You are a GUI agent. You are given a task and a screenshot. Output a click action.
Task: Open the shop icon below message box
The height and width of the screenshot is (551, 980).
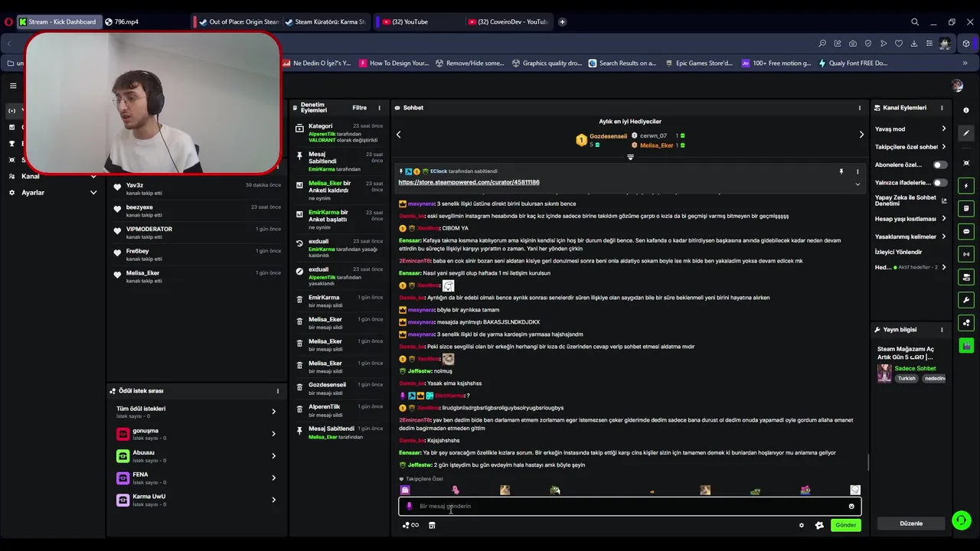pos(432,525)
